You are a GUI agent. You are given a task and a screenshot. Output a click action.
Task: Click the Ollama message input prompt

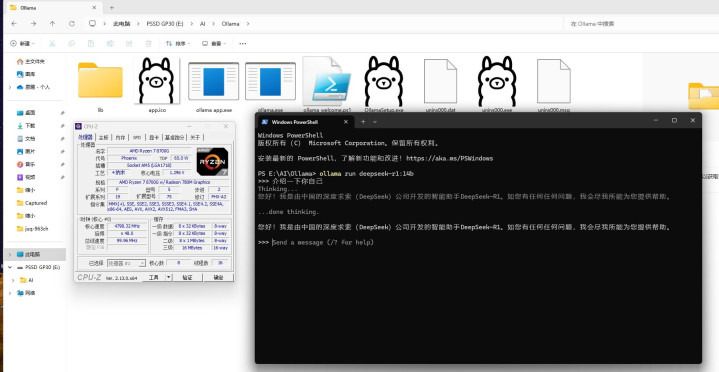pos(323,242)
